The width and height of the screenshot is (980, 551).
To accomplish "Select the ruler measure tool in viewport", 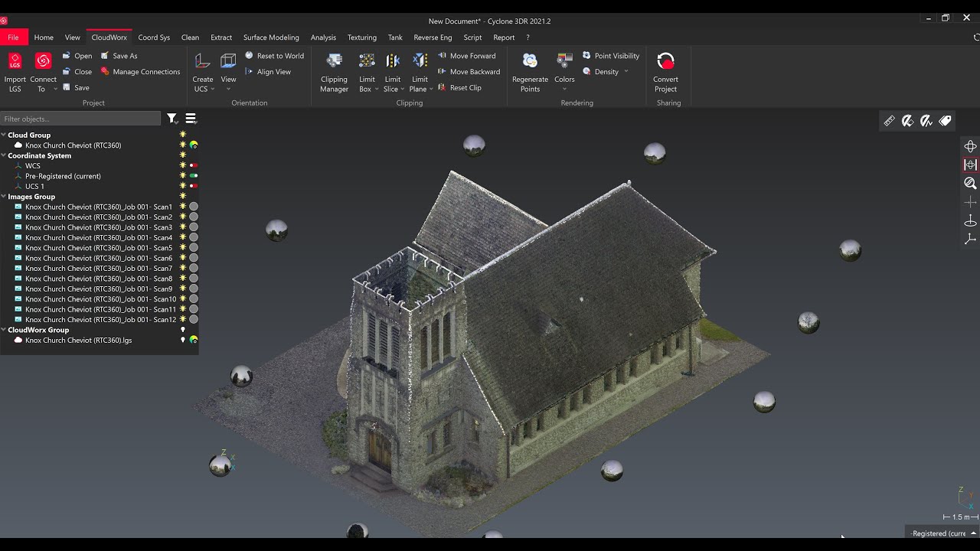I will pyautogui.click(x=889, y=121).
